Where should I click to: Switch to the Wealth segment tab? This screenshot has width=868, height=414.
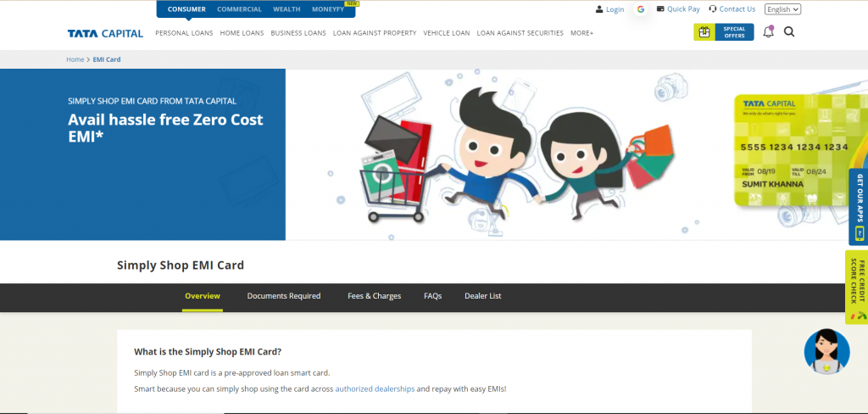click(287, 9)
